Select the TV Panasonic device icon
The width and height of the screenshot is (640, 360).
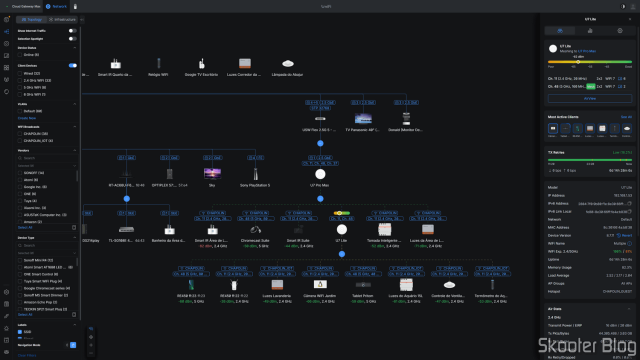click(363, 119)
